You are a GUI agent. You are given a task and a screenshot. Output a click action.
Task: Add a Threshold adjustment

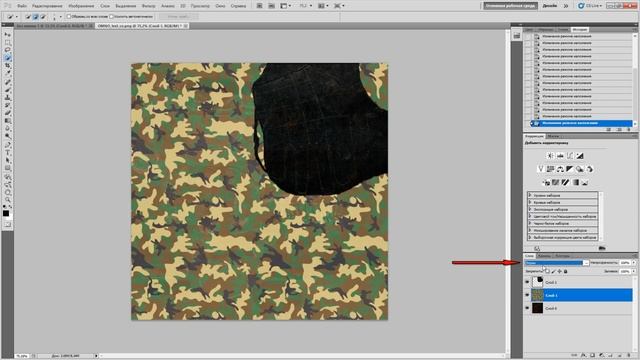click(565, 182)
